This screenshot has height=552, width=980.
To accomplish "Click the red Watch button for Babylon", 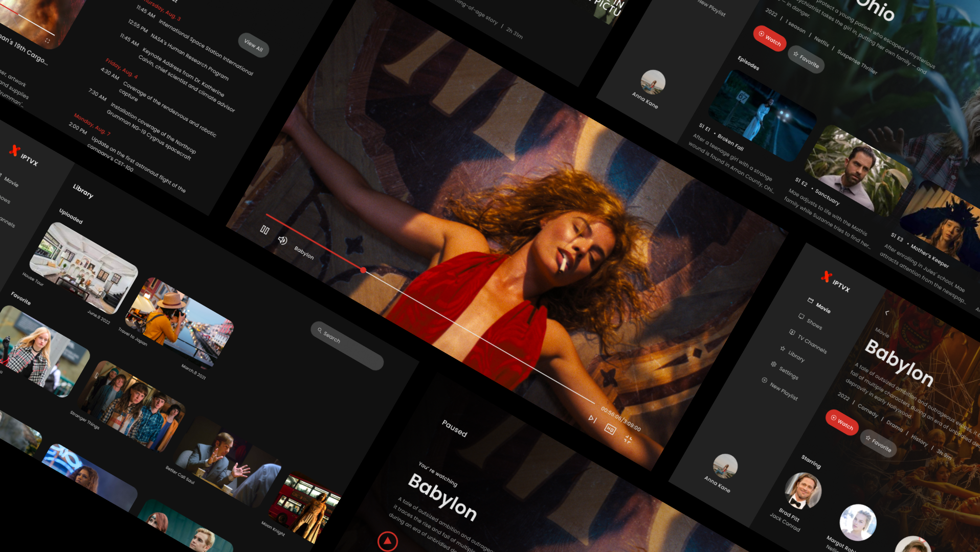I will click(x=841, y=423).
